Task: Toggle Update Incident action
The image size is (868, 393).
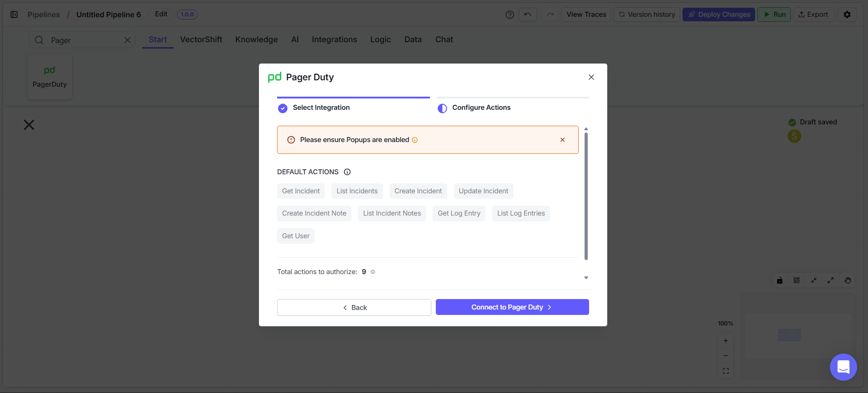Action: 483,191
